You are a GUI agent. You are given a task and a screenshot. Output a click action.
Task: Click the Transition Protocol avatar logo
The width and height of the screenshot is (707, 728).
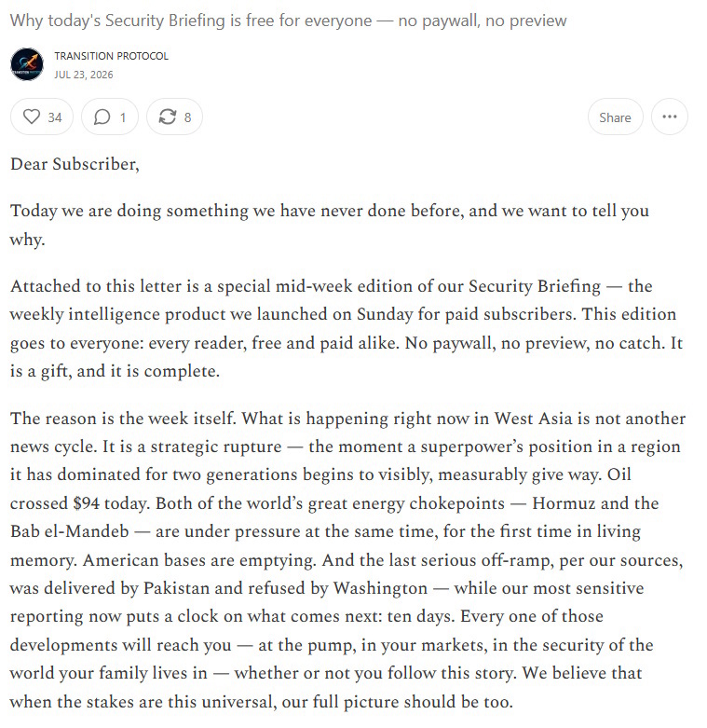pos(27,64)
